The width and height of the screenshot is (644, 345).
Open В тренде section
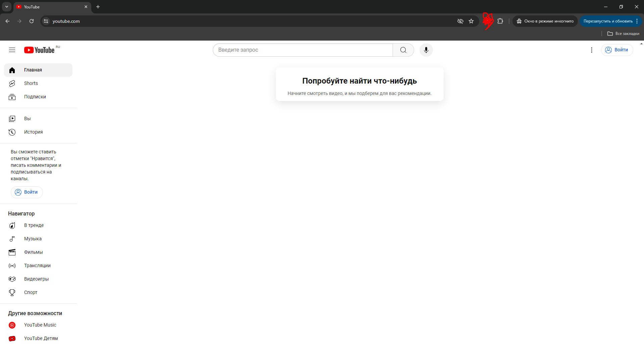coord(34,226)
